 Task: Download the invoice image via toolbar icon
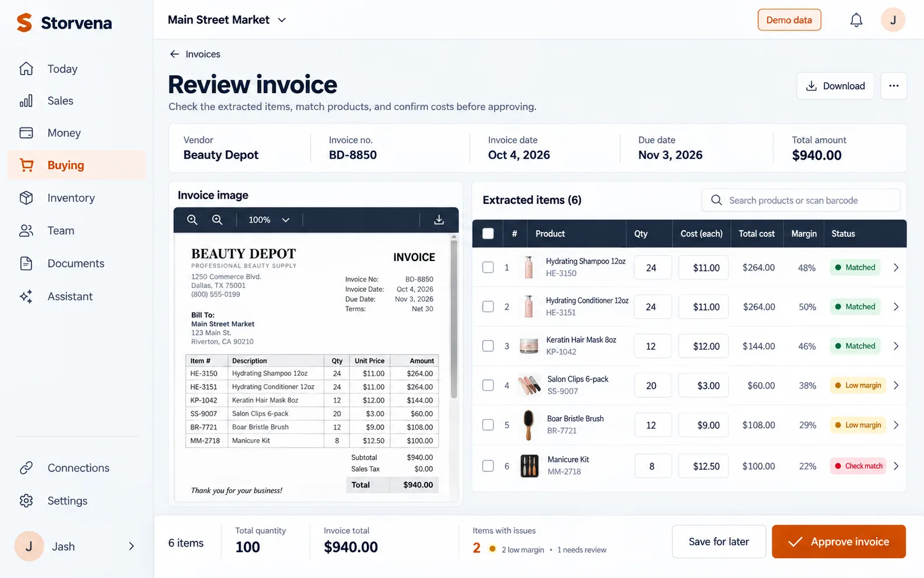pos(439,220)
